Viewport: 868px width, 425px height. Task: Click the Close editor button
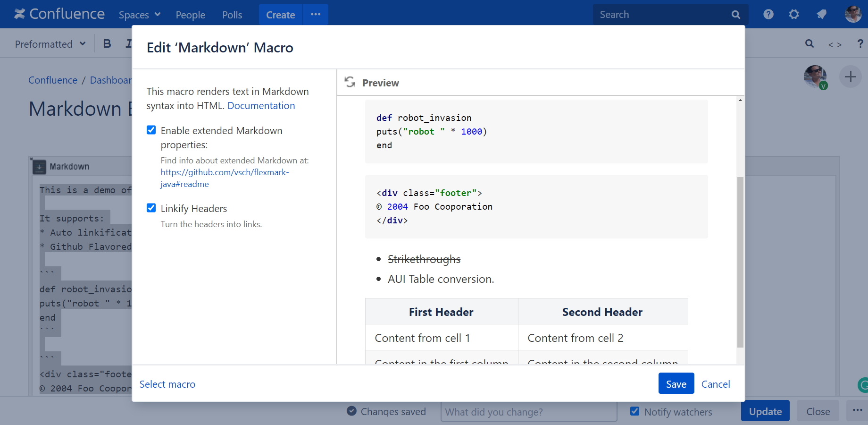(x=818, y=411)
